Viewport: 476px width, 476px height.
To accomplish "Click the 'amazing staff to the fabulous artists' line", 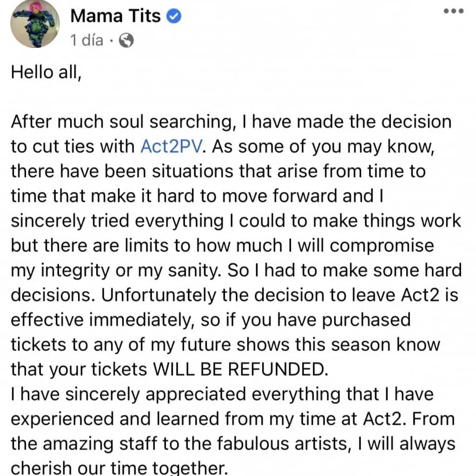I will [x=233, y=444].
